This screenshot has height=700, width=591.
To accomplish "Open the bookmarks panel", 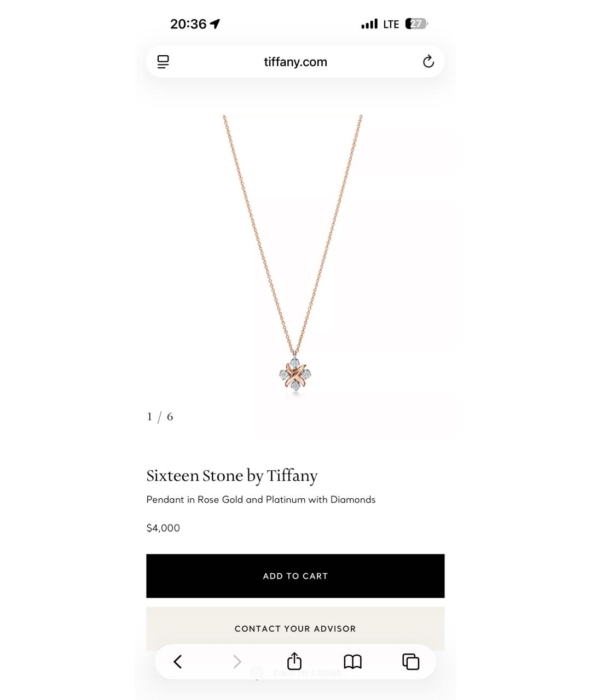I will [354, 662].
